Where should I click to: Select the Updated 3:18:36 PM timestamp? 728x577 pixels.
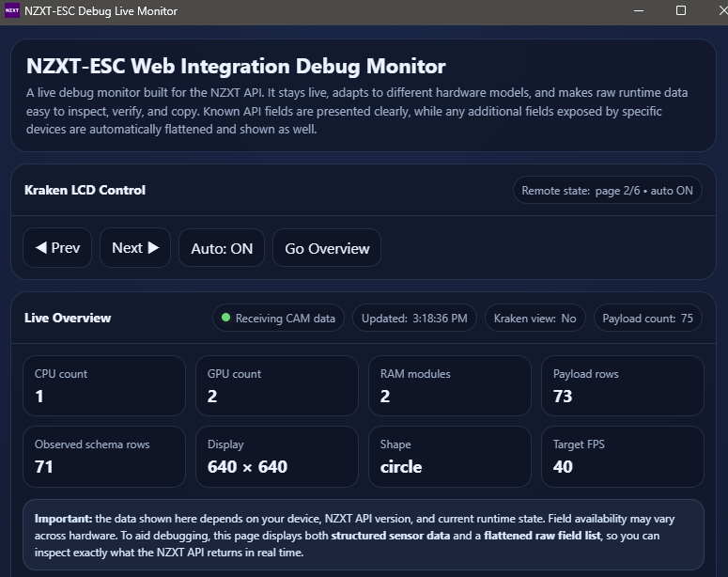414,319
